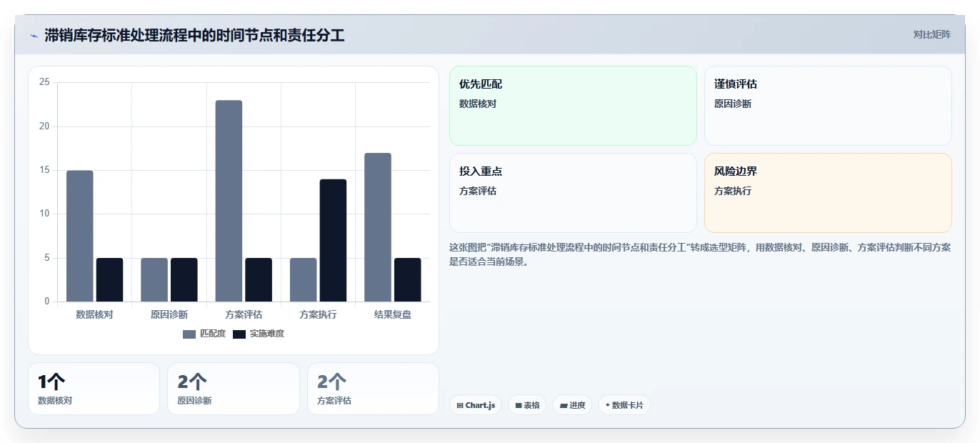Viewport: 980px width, 443px height.
Task: Click the 原因诊断 x-axis label
Action: 169,314
